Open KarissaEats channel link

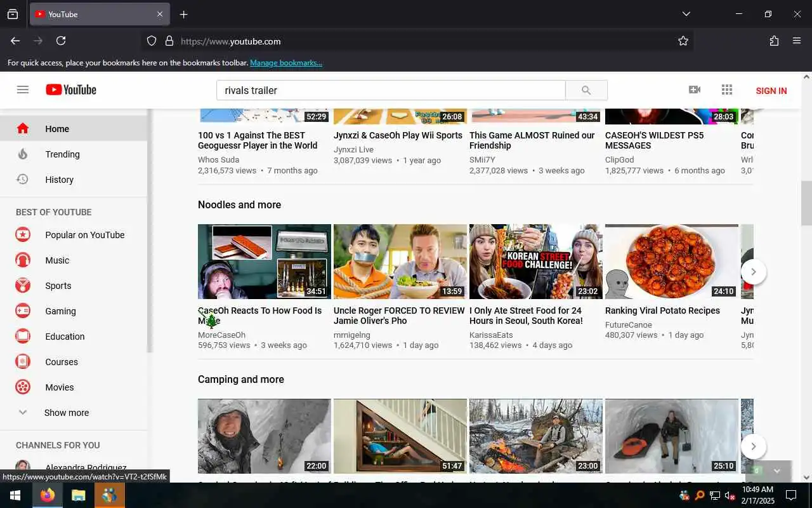click(491, 335)
